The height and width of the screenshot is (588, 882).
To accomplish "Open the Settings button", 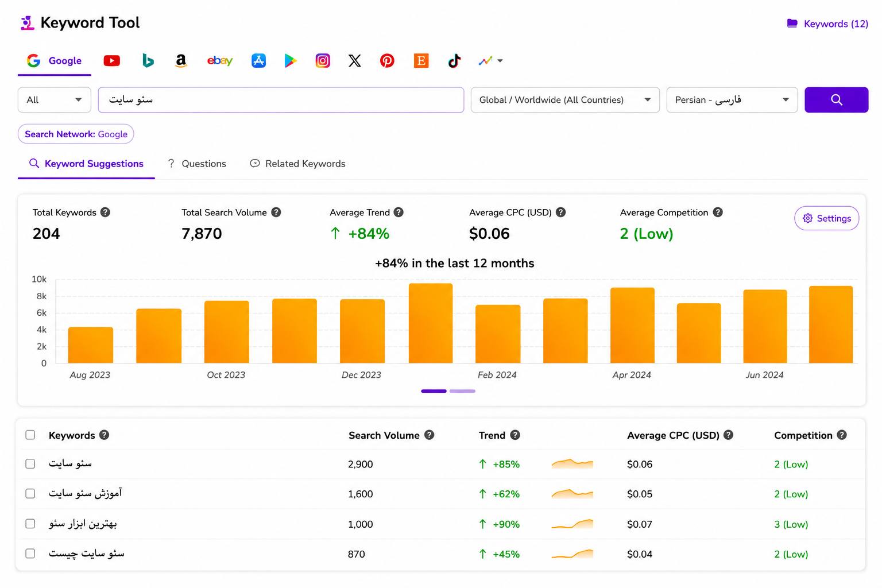I will (826, 218).
